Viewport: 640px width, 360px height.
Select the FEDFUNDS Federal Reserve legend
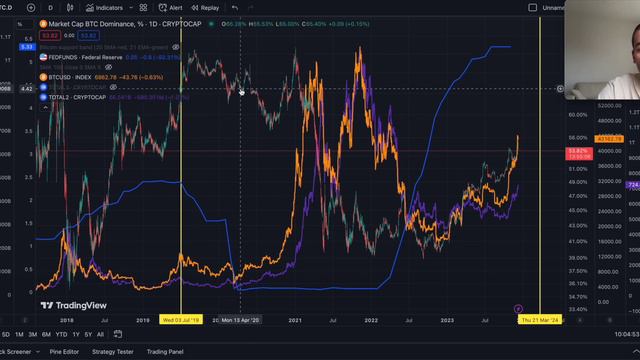(x=85, y=57)
